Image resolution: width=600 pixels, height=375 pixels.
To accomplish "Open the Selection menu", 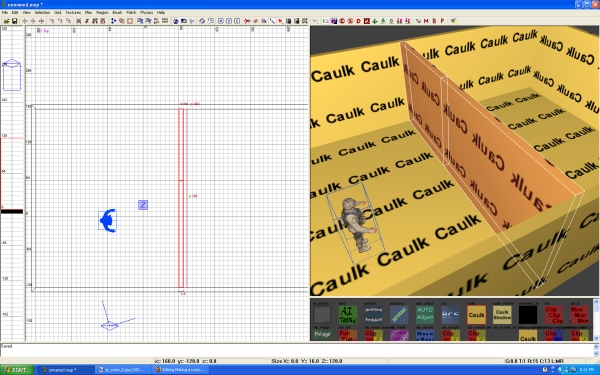I will (x=42, y=13).
